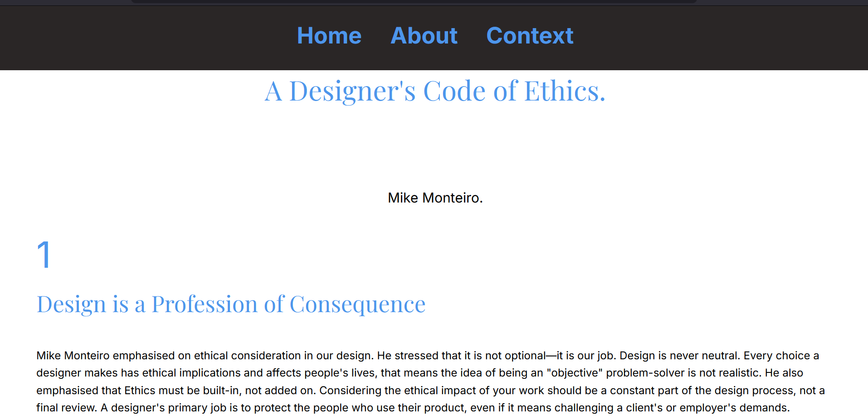Image resolution: width=868 pixels, height=420 pixels.
Task: Click the blue 'About' label
Action: tap(424, 36)
